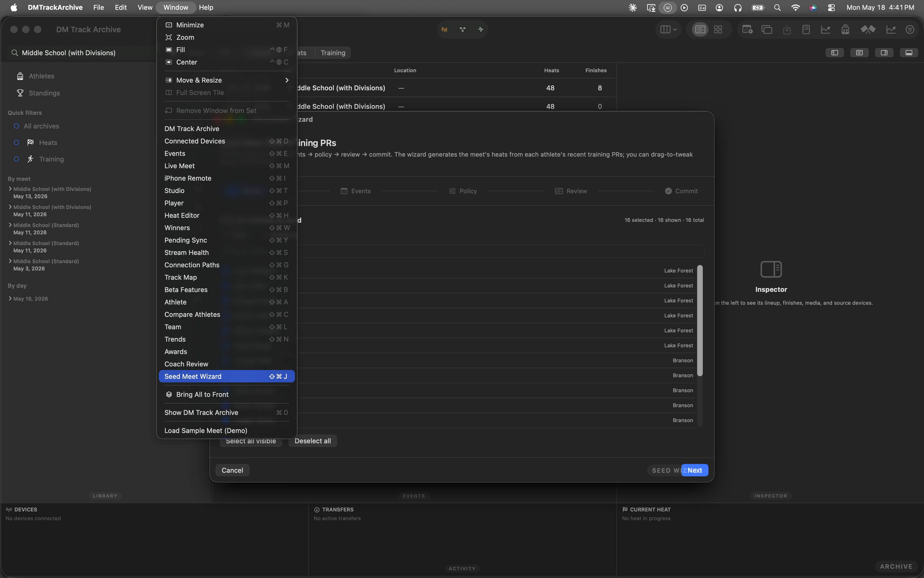Screen dimensions: 924x578
Task: Go to Commit wizard step
Action: tap(681, 191)
